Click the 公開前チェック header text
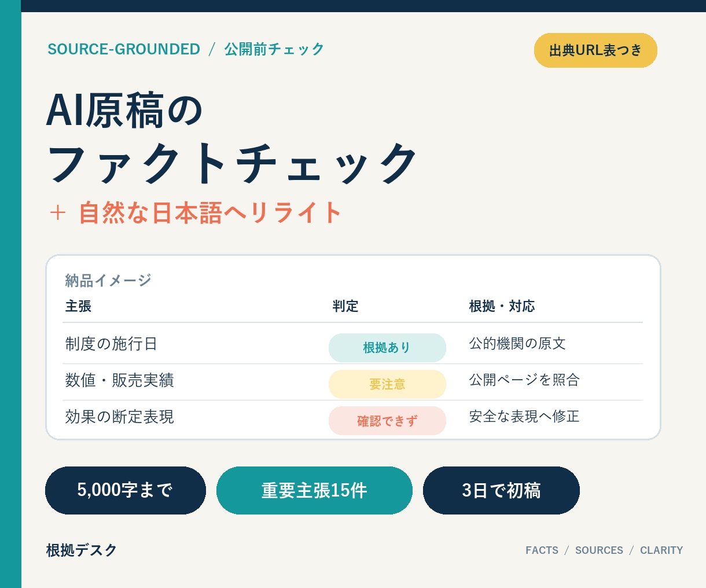Screen dimensions: 706x588 click(x=274, y=49)
